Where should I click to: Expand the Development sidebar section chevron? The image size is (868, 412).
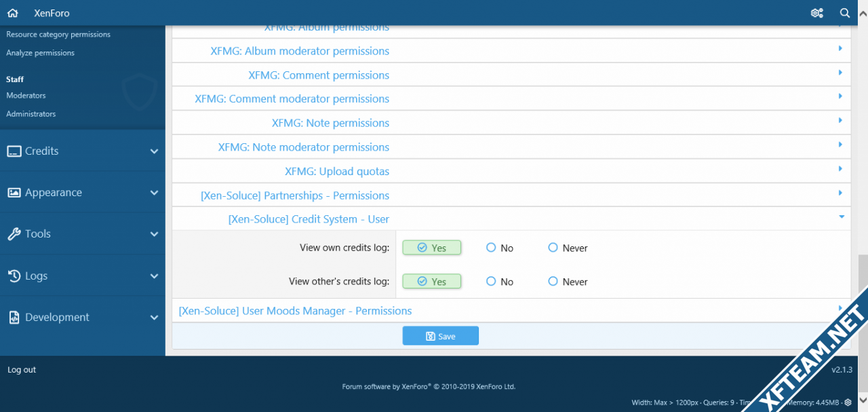coord(154,318)
